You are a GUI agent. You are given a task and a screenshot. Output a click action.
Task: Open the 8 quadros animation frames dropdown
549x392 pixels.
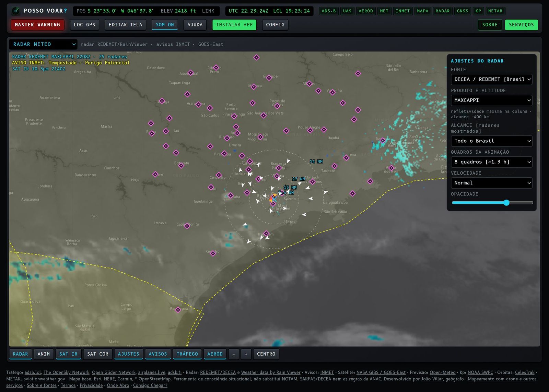tap(491, 162)
